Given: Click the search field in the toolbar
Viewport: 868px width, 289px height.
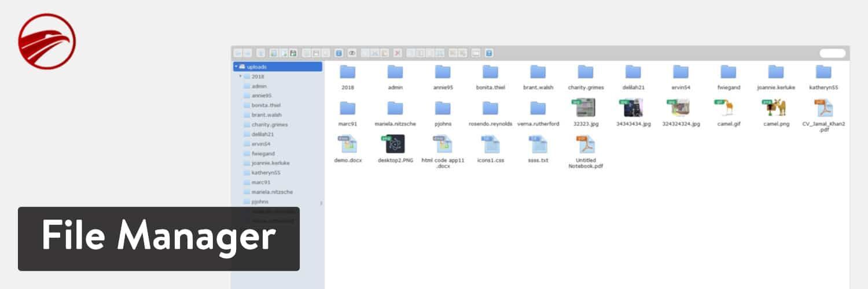Looking at the screenshot, I should [x=833, y=53].
